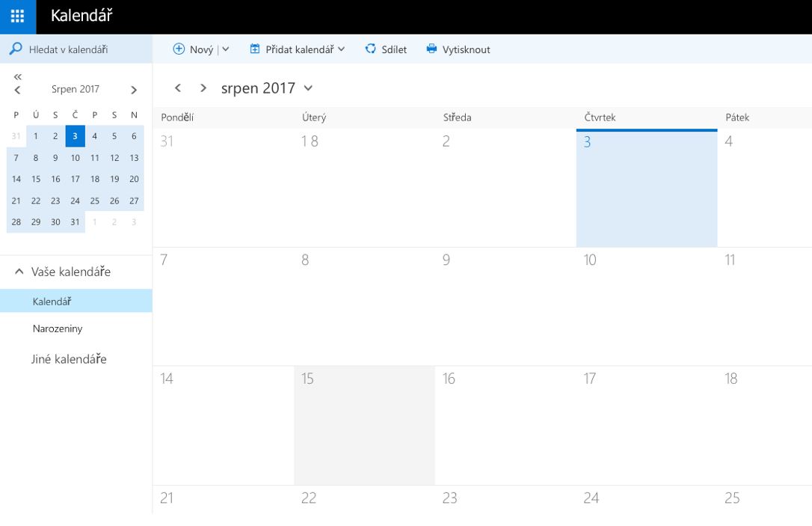Click the search magnifier icon
The width and height of the screenshot is (812, 526).
(x=15, y=49)
